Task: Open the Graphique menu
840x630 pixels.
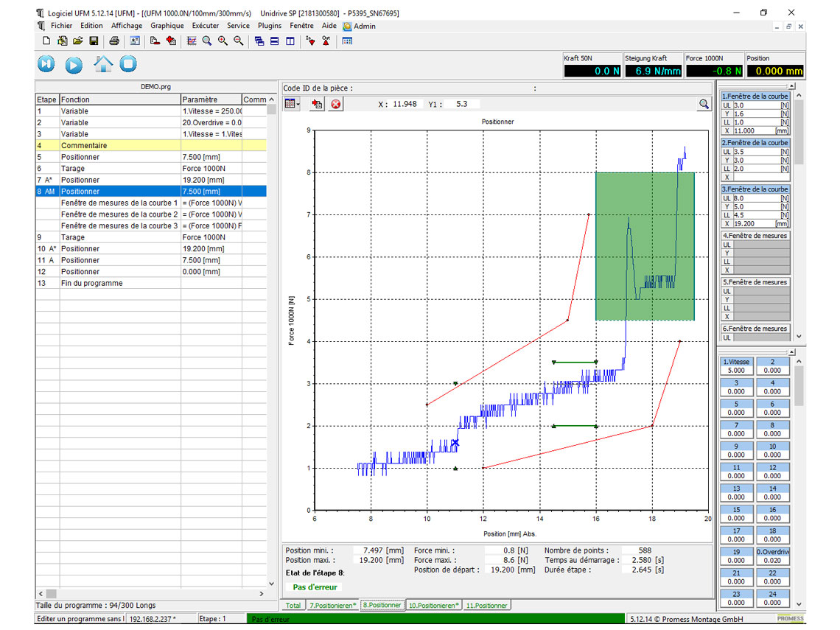Action: 167,25
